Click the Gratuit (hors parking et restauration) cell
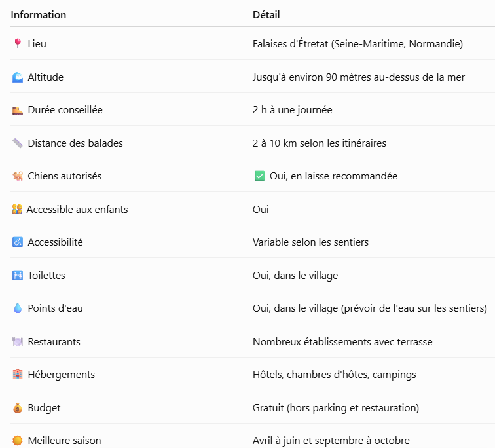The width and height of the screenshot is (495, 448). coord(336,407)
